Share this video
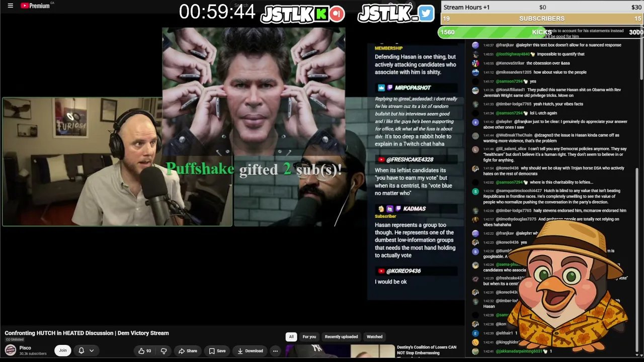 (x=188, y=351)
